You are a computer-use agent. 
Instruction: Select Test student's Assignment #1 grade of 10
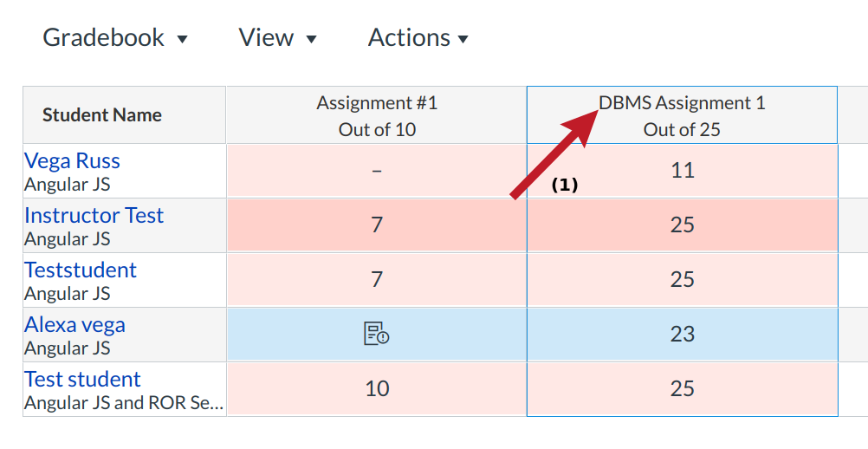[377, 388]
